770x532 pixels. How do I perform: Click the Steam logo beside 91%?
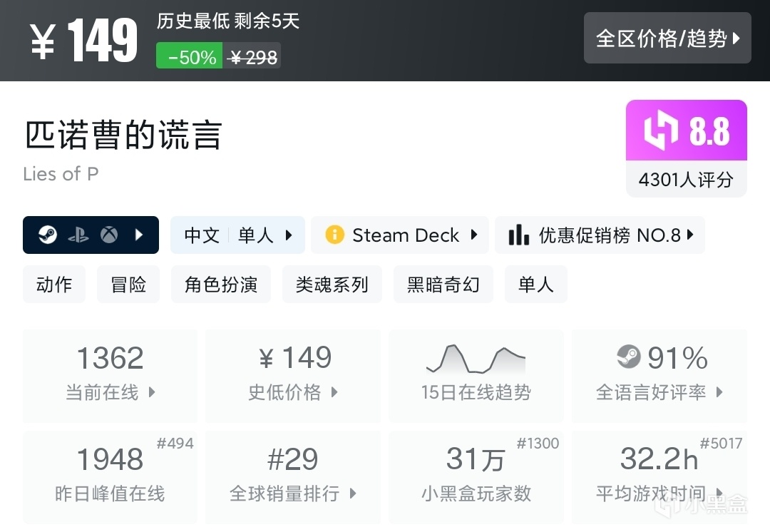(628, 357)
